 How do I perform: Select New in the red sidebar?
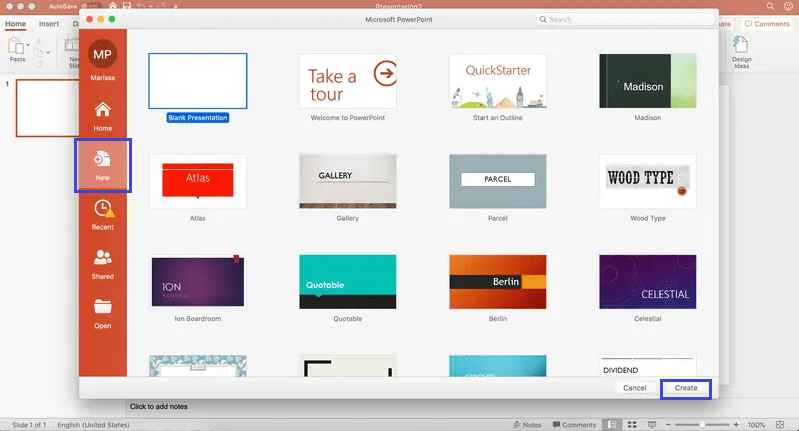coord(102,166)
